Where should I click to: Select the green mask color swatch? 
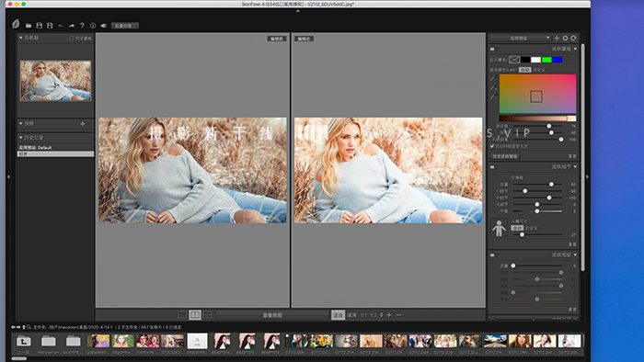point(546,60)
